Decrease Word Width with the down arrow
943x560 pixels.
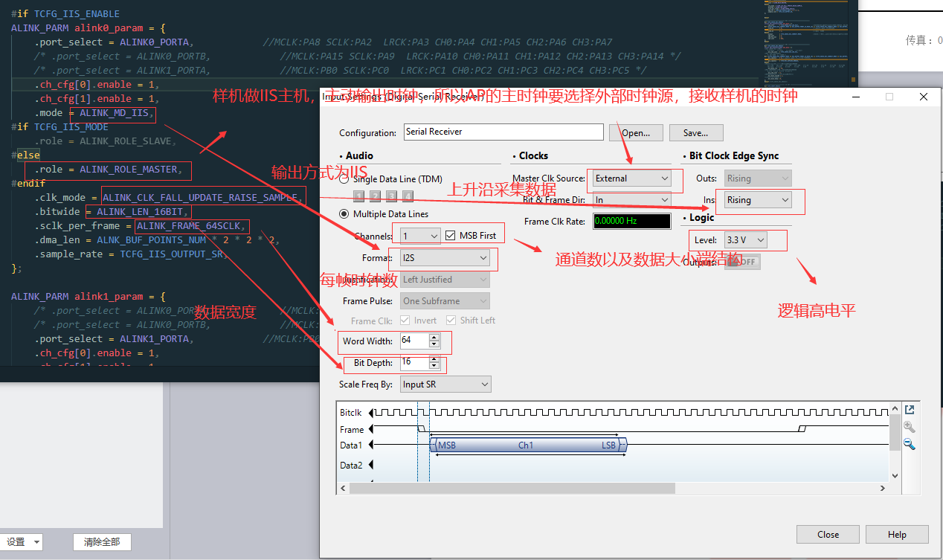pyautogui.click(x=434, y=344)
